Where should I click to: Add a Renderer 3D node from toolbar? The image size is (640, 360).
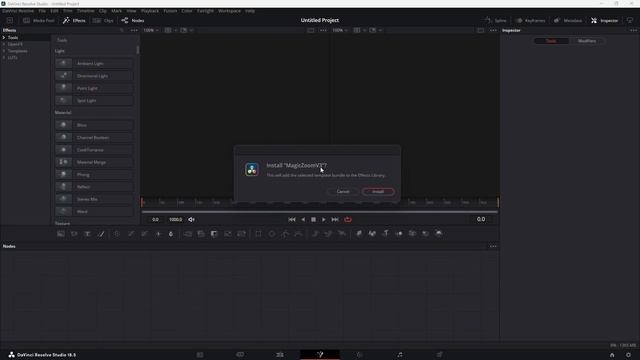coord(439,233)
